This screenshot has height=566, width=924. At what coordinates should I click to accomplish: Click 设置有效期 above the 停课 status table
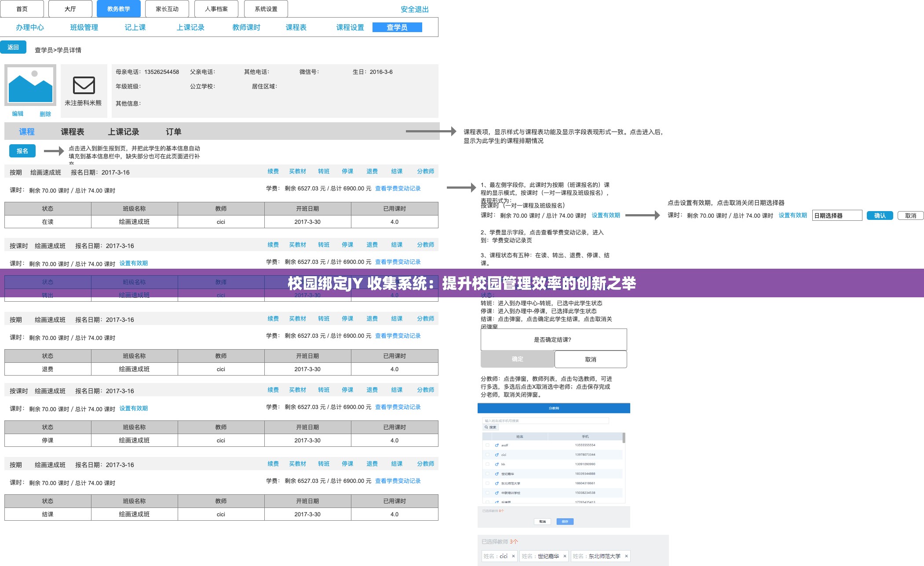tap(134, 408)
